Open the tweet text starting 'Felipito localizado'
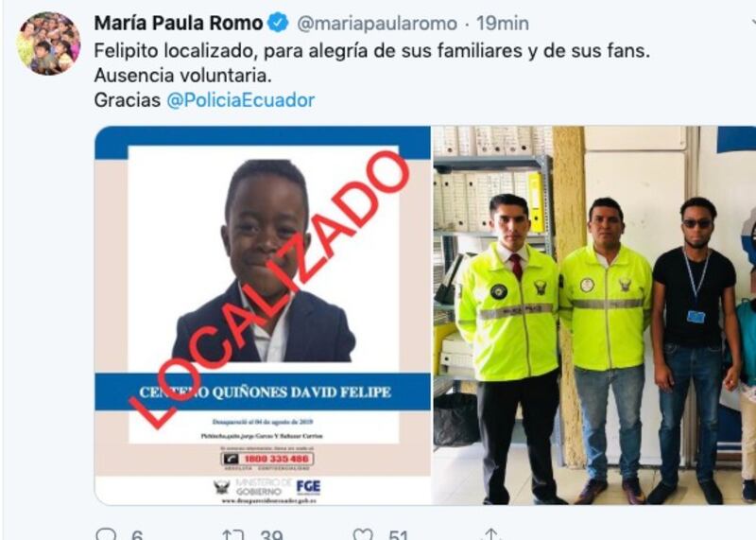This screenshot has height=540, width=756. pos(372,51)
